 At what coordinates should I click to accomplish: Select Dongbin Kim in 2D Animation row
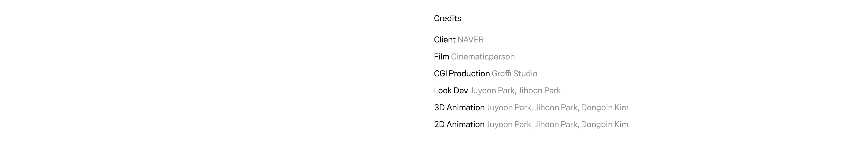[x=604, y=124]
